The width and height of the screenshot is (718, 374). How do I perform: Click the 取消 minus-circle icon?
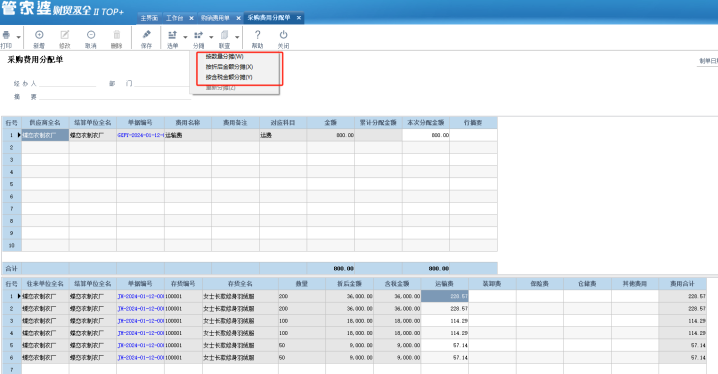point(91,35)
